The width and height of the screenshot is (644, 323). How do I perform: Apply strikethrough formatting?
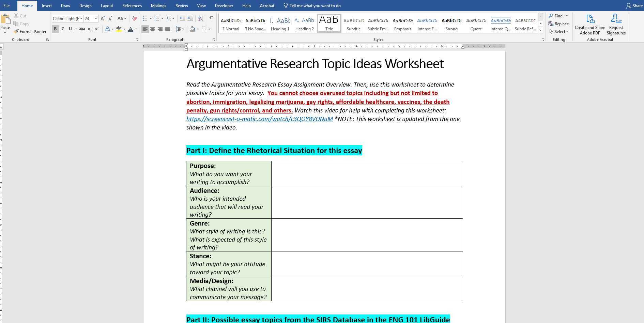click(82, 29)
